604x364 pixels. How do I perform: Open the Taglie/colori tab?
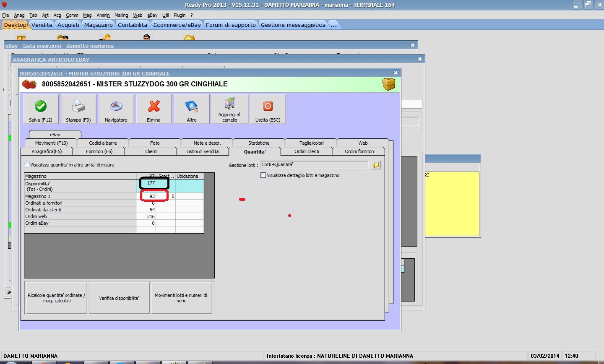[x=311, y=143]
